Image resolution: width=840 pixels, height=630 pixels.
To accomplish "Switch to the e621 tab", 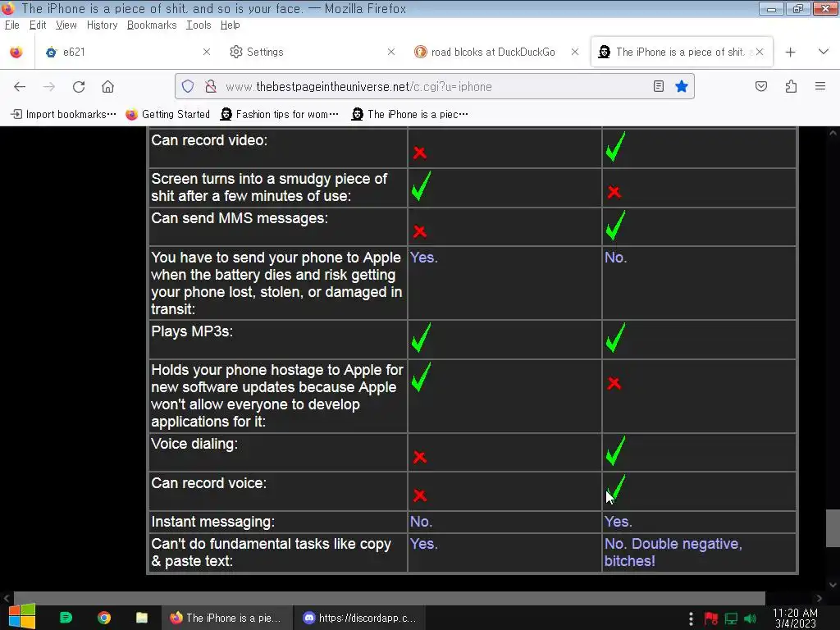I will tap(129, 52).
